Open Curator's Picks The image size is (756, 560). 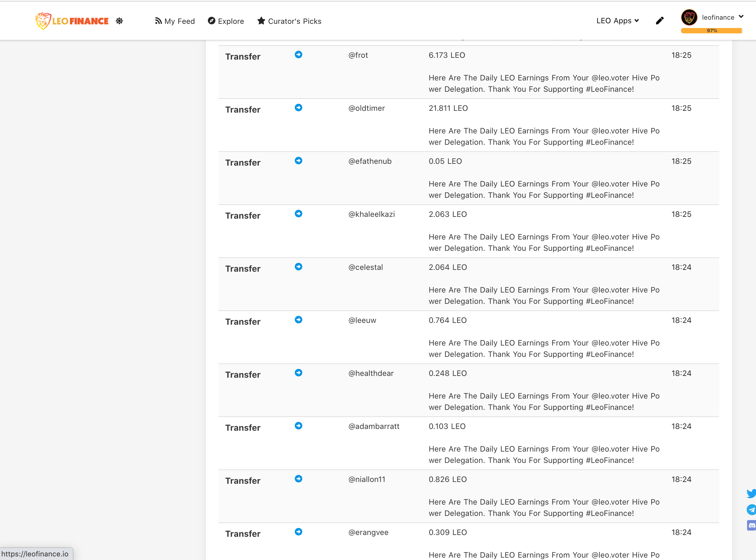tap(289, 21)
